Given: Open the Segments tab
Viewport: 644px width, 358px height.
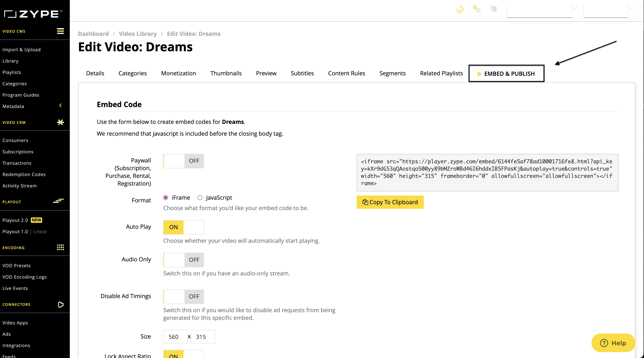Looking at the screenshot, I should [x=392, y=73].
